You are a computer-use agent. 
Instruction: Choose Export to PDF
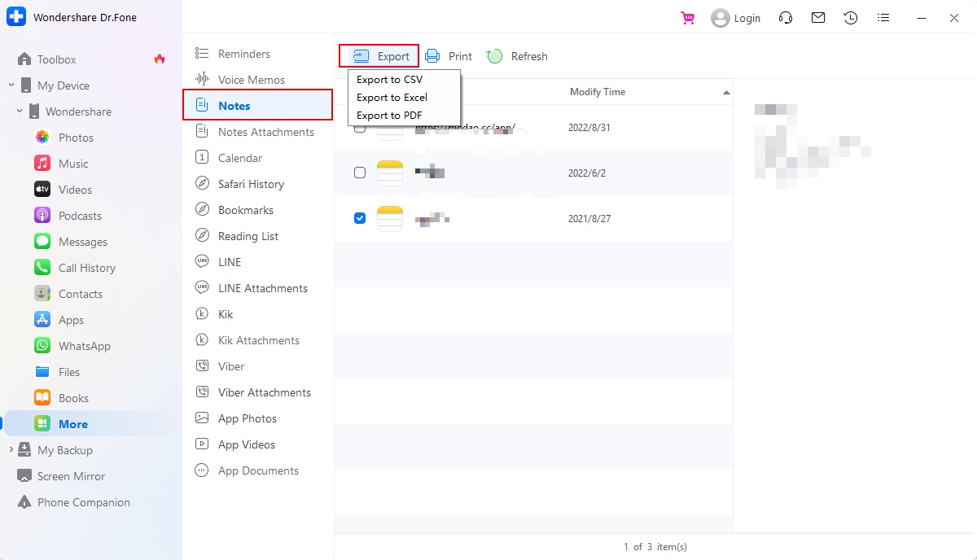point(389,116)
